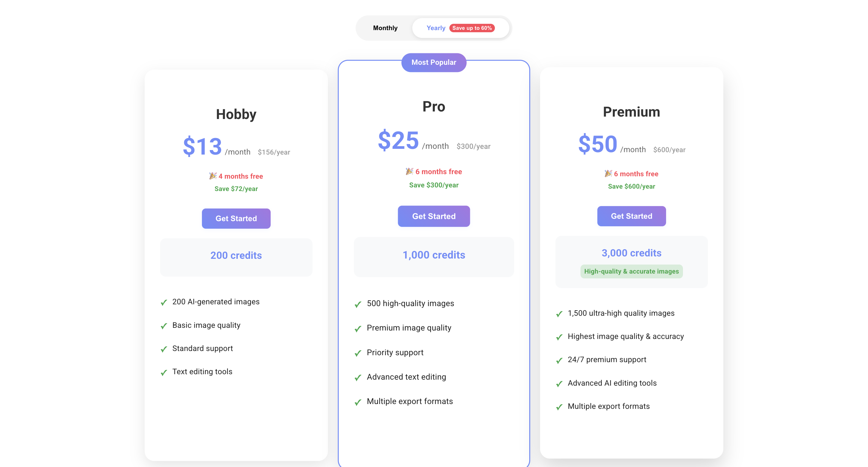Click Get Started on Premium plan
Screen dimensions: 868x467
click(x=631, y=216)
